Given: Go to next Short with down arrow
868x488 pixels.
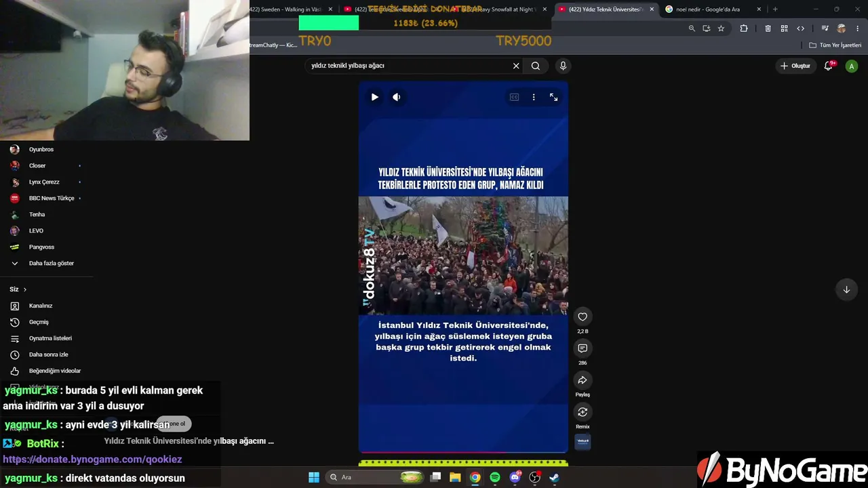Looking at the screenshot, I should click(x=846, y=289).
